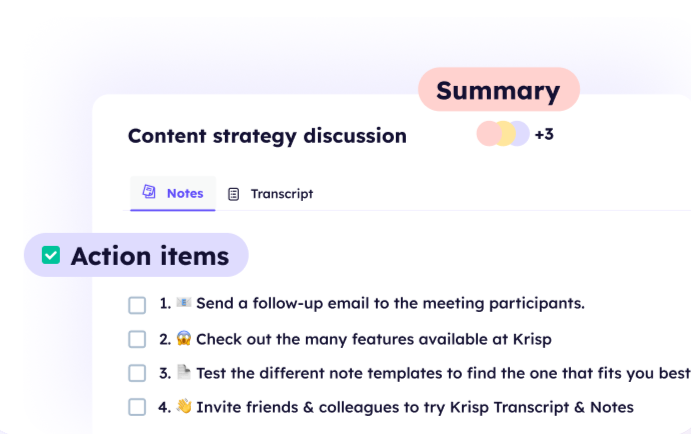Viewport: 691px width, 434px height.
Task: Check the follow-up email action item
Action: (x=137, y=304)
